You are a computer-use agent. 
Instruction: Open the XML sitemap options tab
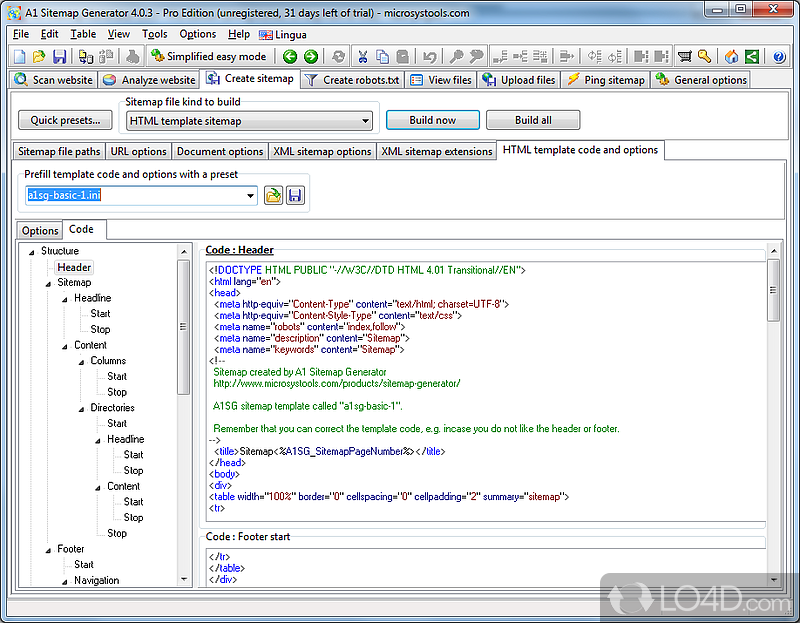click(x=321, y=152)
